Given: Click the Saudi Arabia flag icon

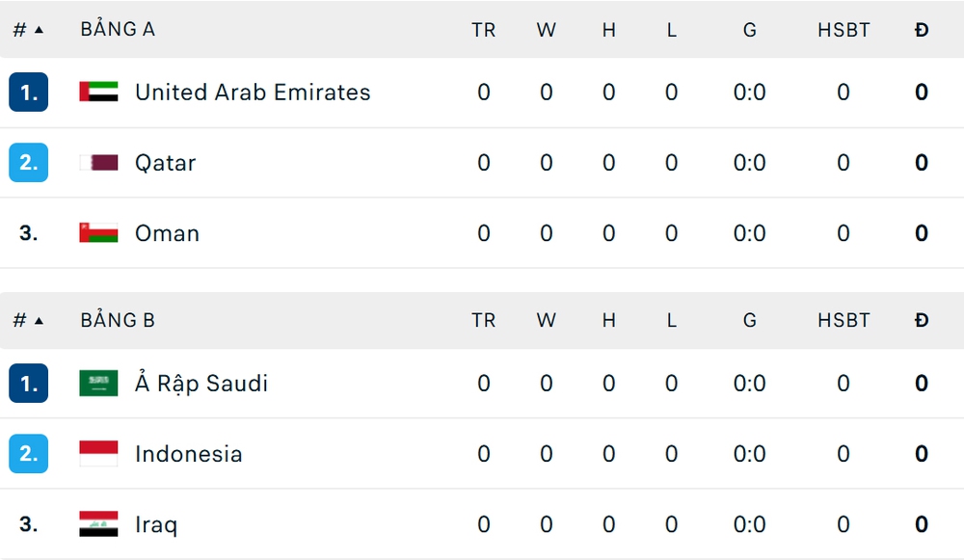Looking at the screenshot, I should coord(98,384).
